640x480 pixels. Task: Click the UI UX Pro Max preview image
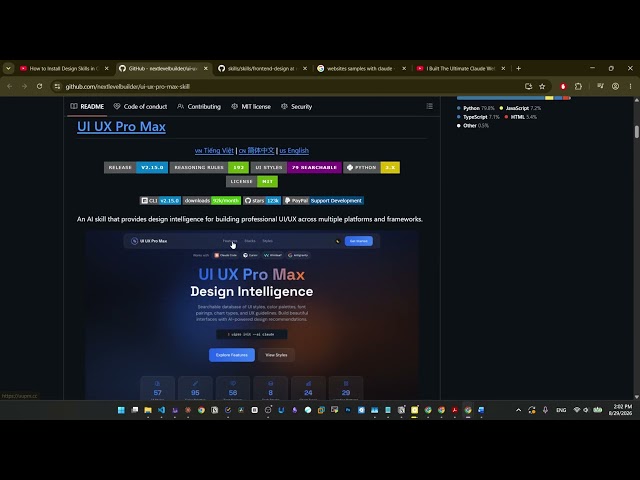(252, 314)
